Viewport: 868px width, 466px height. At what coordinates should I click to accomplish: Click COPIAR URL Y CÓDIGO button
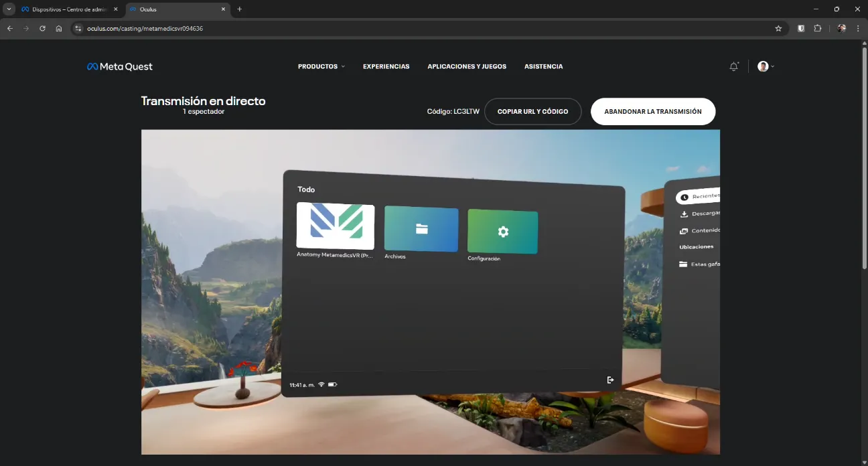[x=532, y=112]
